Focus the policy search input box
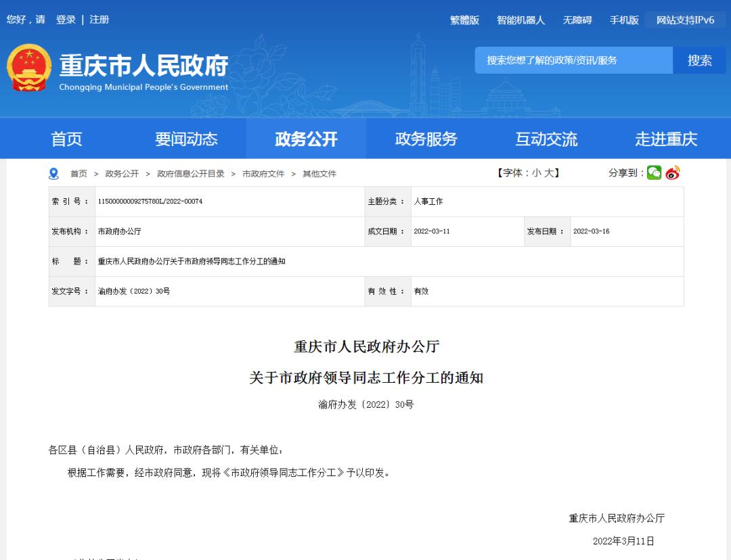The image size is (731, 560). click(574, 60)
